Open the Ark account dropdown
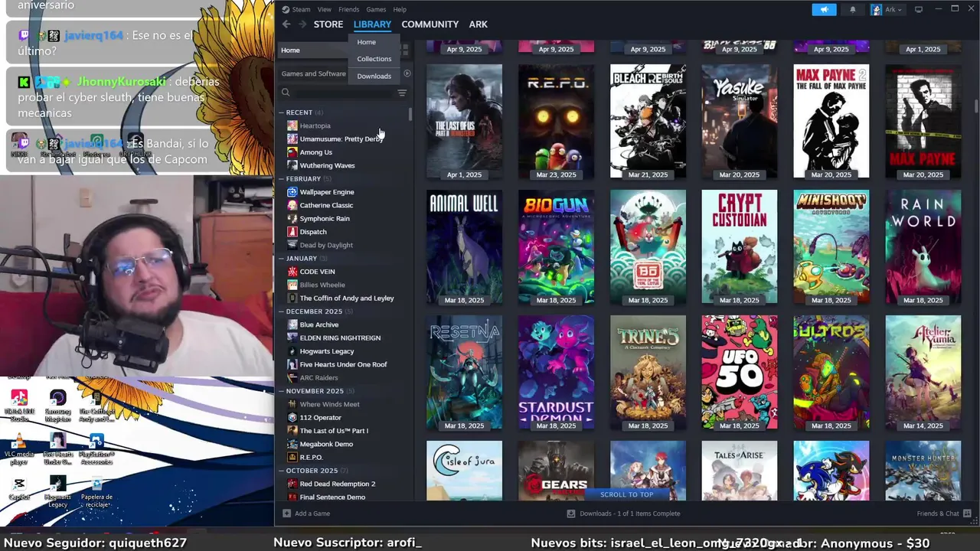This screenshot has width=980, height=551. [887, 10]
